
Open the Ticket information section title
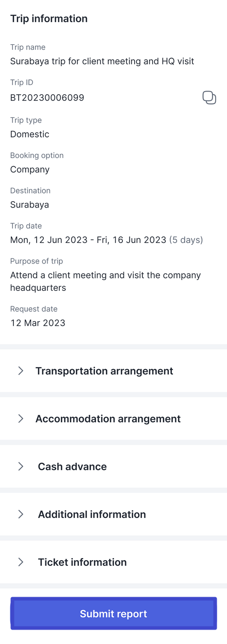tap(83, 562)
